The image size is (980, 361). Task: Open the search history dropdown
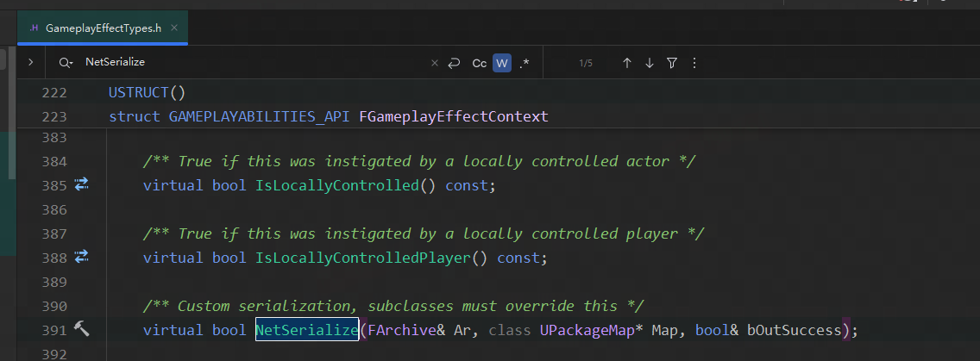pyautogui.click(x=66, y=62)
